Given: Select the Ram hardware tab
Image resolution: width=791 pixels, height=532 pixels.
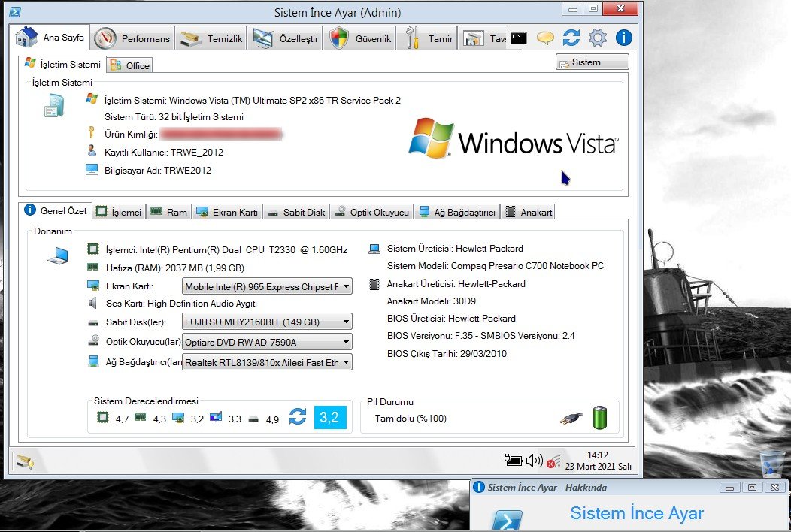Looking at the screenshot, I should [169, 213].
